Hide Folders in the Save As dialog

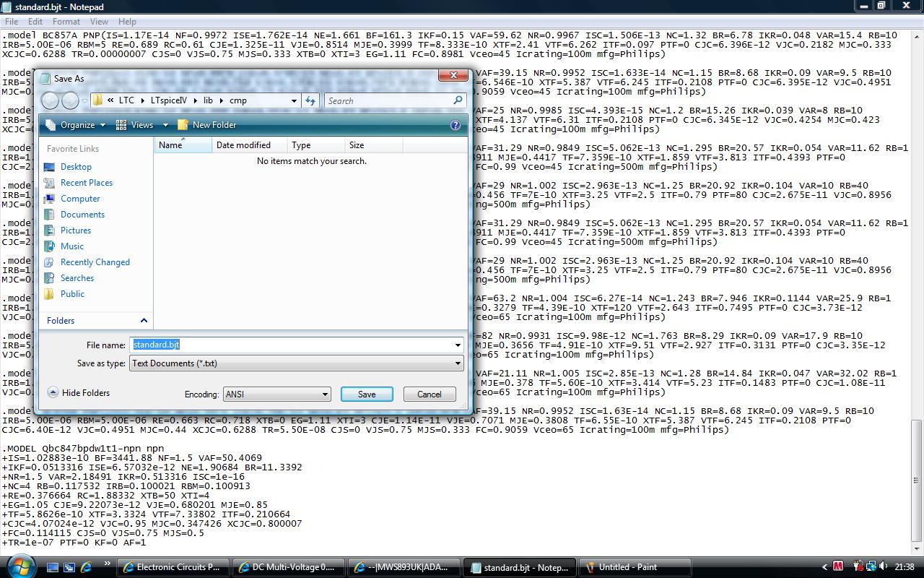[x=79, y=393]
